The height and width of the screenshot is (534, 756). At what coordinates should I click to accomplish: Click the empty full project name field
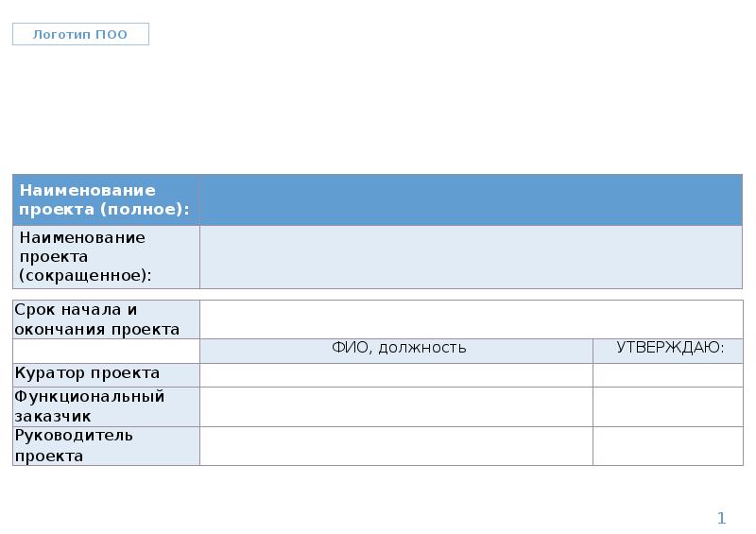[x=471, y=199]
